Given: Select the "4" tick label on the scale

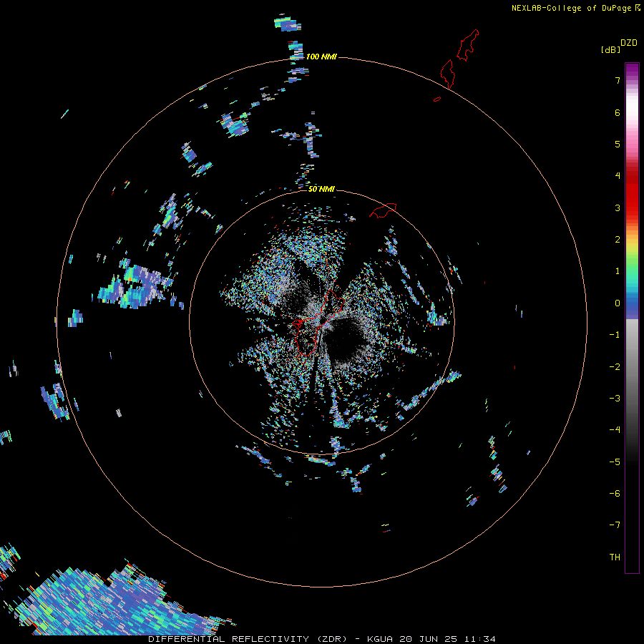Looking at the screenshot, I should 618,175.
